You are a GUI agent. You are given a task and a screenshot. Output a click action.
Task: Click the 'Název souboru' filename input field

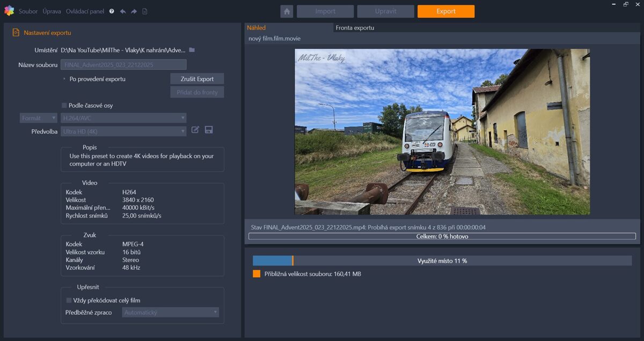(123, 65)
